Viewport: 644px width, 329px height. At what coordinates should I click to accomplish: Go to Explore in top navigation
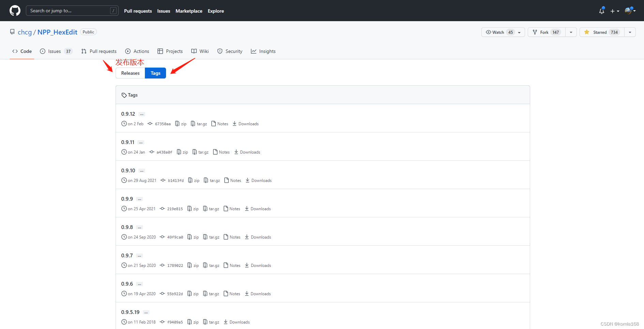(x=216, y=11)
